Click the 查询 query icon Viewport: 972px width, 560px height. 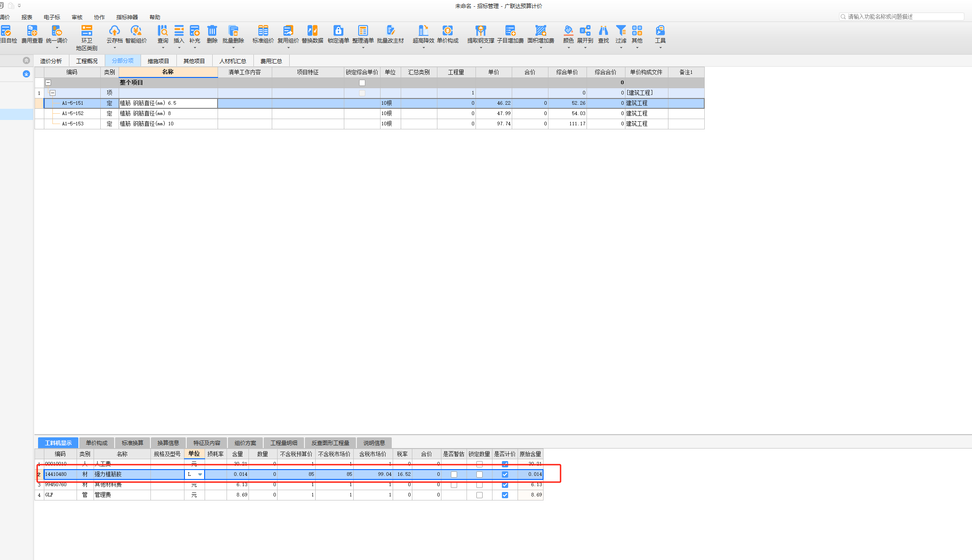coord(163,30)
